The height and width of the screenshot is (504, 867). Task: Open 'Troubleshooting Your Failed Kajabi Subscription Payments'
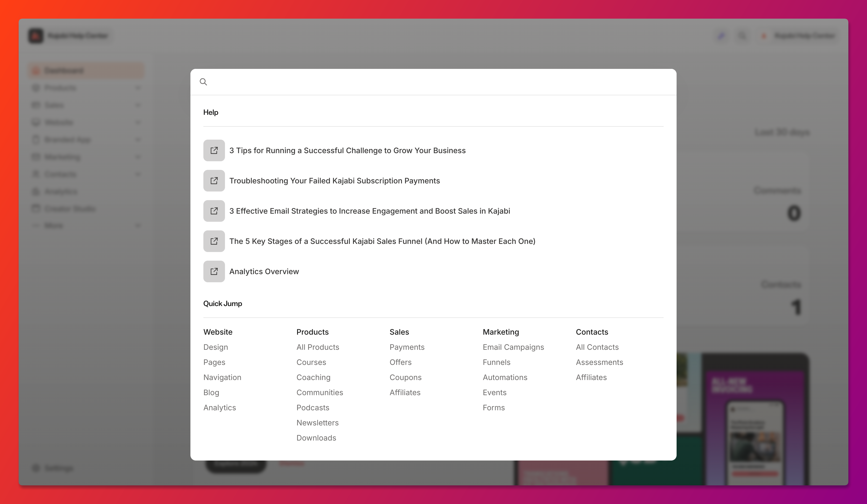click(335, 181)
